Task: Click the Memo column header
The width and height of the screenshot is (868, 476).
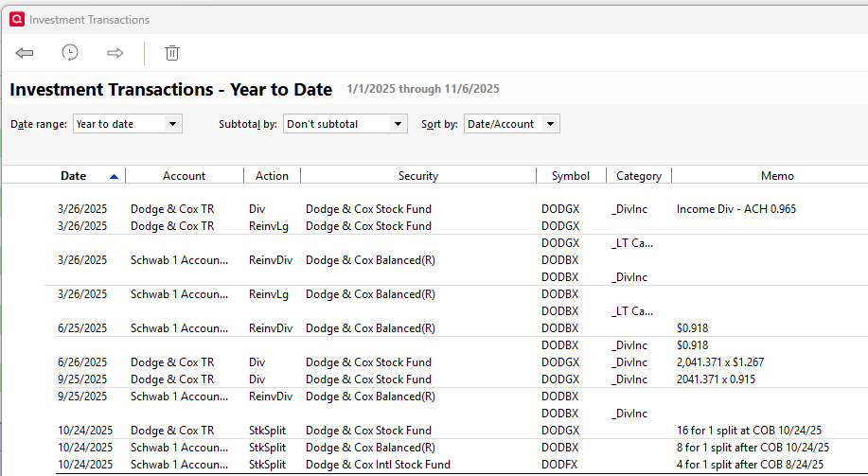Action: pyautogui.click(x=777, y=176)
